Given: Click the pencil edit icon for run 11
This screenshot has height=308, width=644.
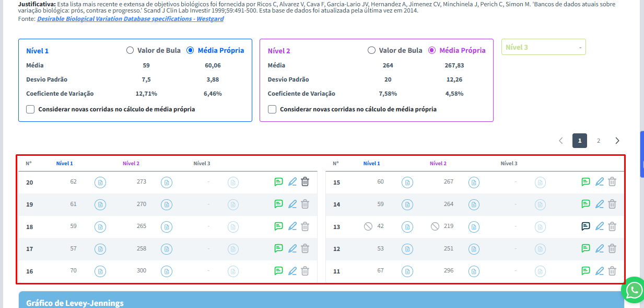Looking at the screenshot, I should pyautogui.click(x=600, y=271).
